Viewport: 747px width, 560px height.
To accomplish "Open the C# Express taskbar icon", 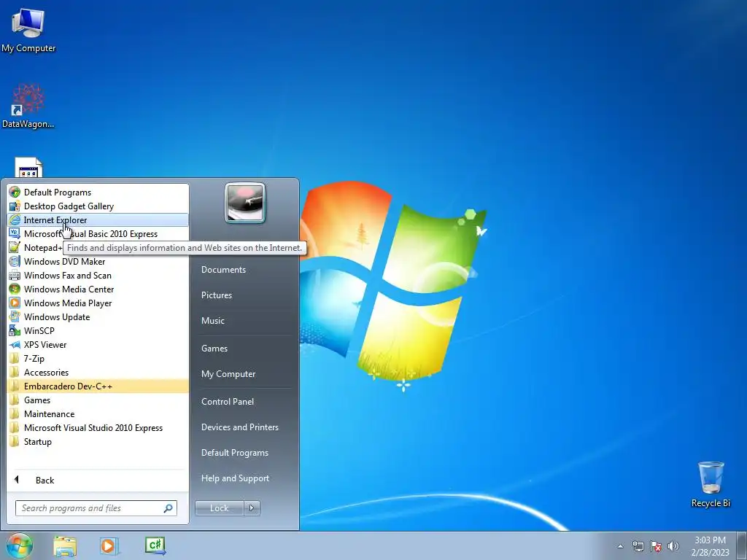I will coord(155,545).
